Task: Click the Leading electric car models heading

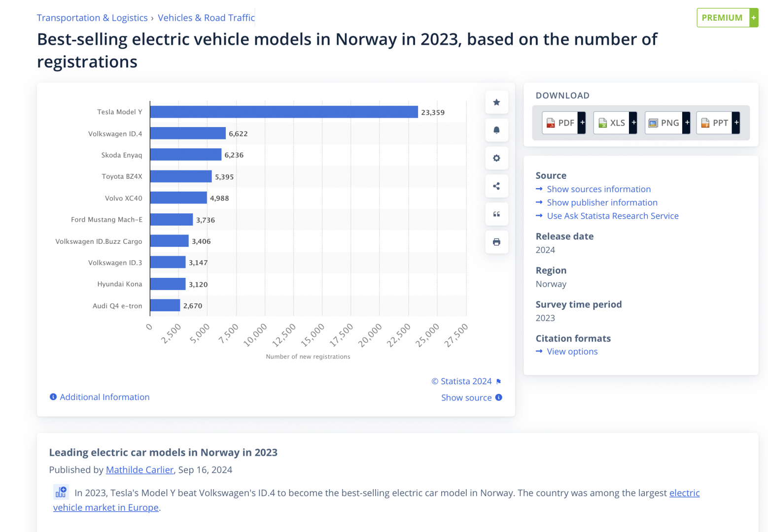Action: [163, 452]
